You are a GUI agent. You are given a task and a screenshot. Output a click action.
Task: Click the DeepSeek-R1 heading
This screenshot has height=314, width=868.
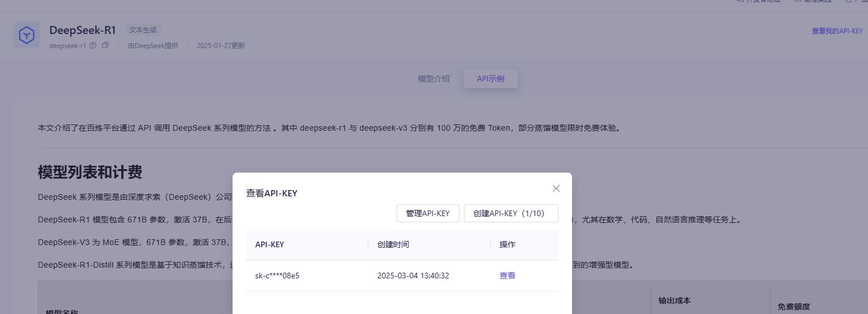pos(83,31)
